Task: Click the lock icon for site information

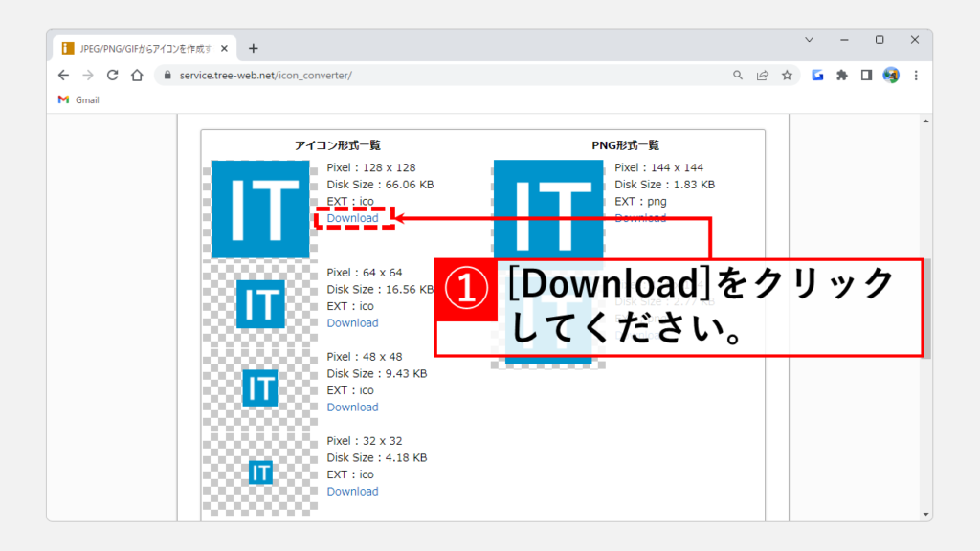Action: point(167,76)
